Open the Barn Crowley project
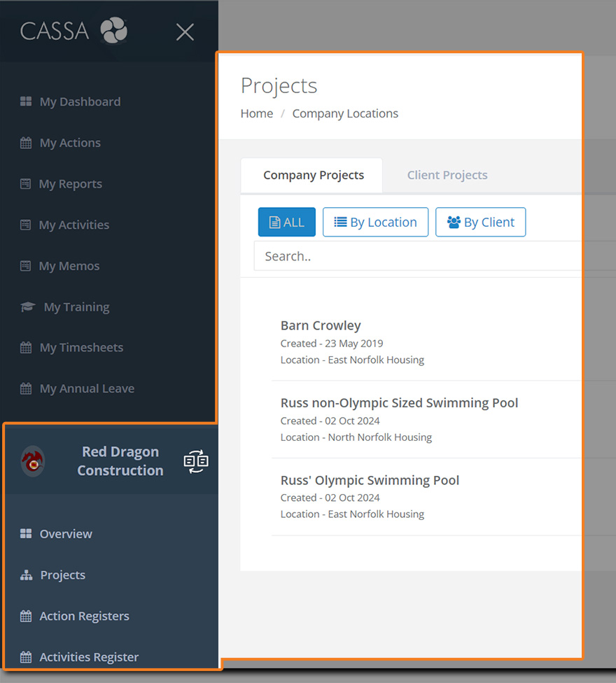 click(321, 325)
